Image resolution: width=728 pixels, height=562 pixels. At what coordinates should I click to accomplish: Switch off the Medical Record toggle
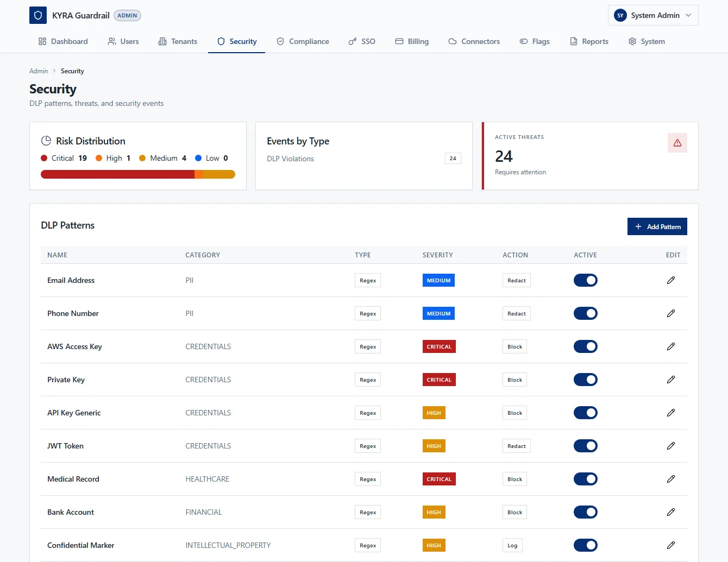(586, 479)
